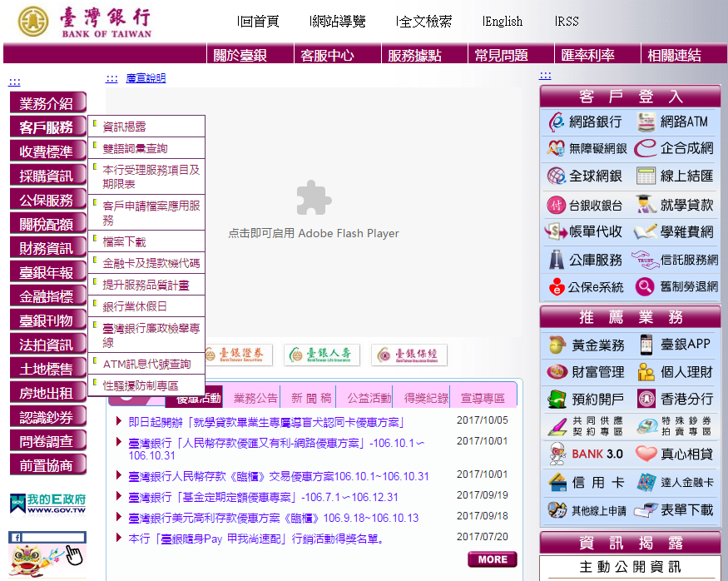Open 黃金業務 gold icon
The image size is (728, 581).
[x=557, y=345]
